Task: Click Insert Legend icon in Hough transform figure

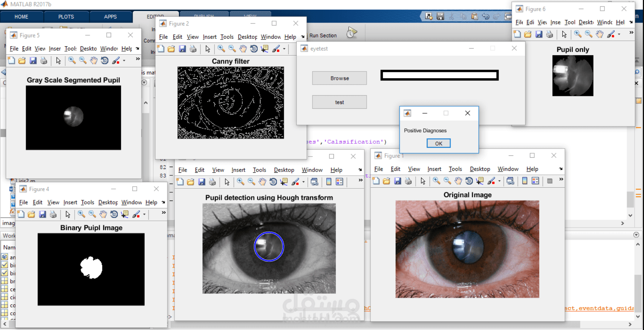Action: (340, 182)
